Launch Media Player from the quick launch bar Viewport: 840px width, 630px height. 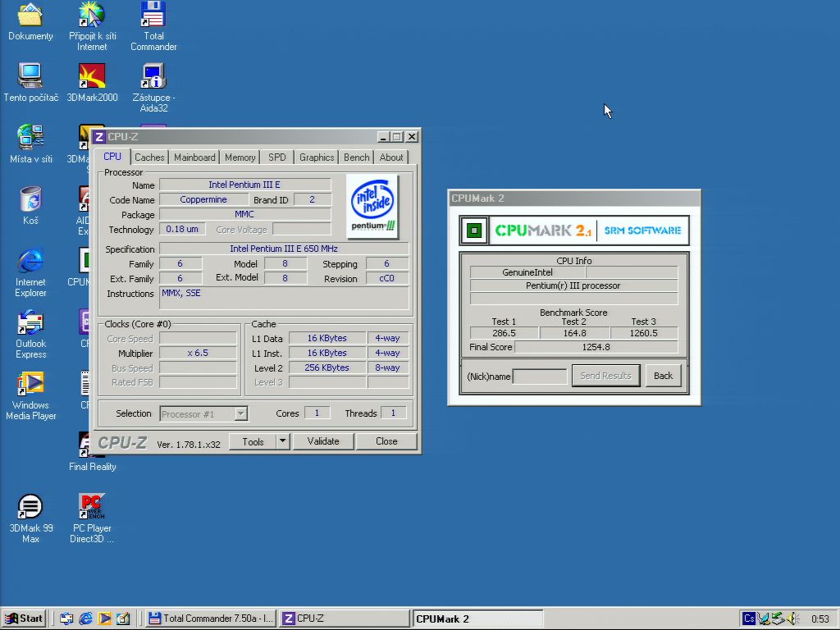[104, 619]
